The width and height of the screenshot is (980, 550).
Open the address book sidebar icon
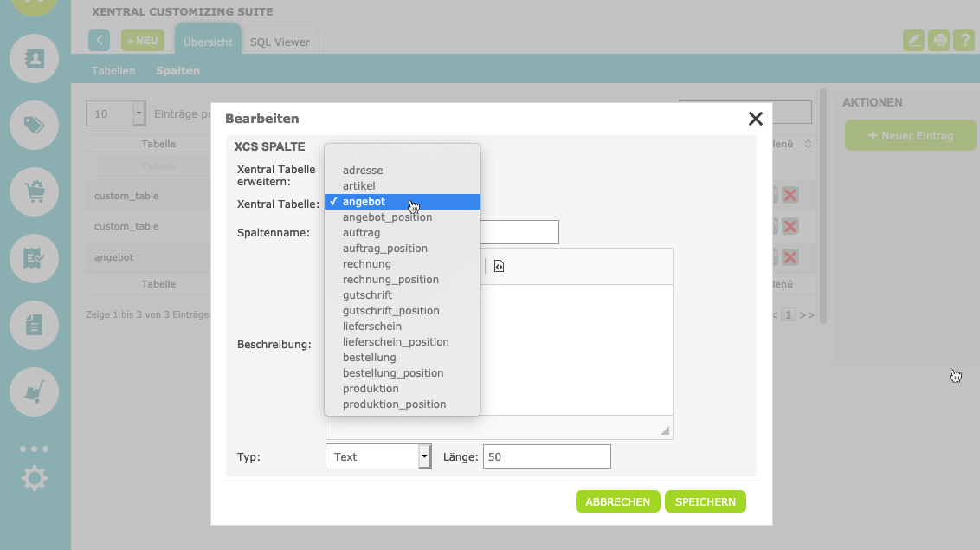[x=34, y=59]
